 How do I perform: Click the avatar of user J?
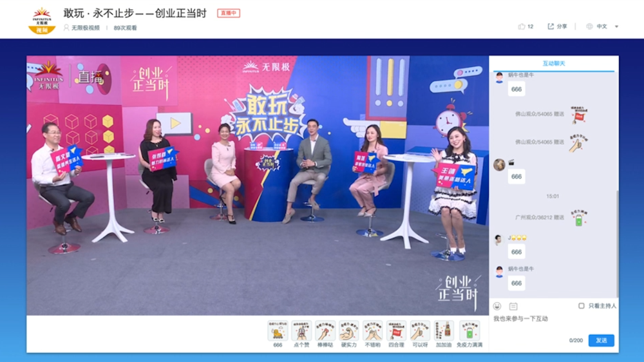pos(498,240)
